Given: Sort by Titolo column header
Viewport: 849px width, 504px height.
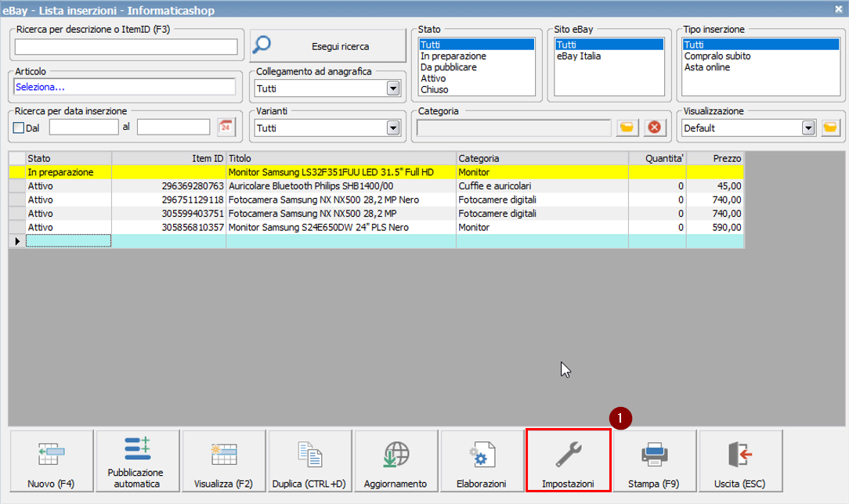Looking at the screenshot, I should click(341, 158).
